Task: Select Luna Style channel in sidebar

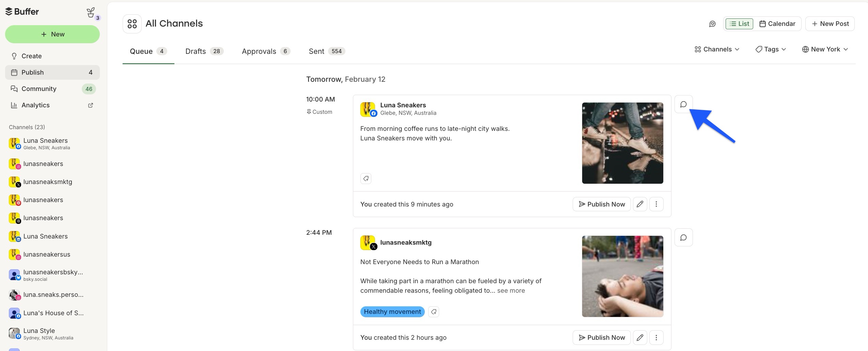Action: [52, 333]
